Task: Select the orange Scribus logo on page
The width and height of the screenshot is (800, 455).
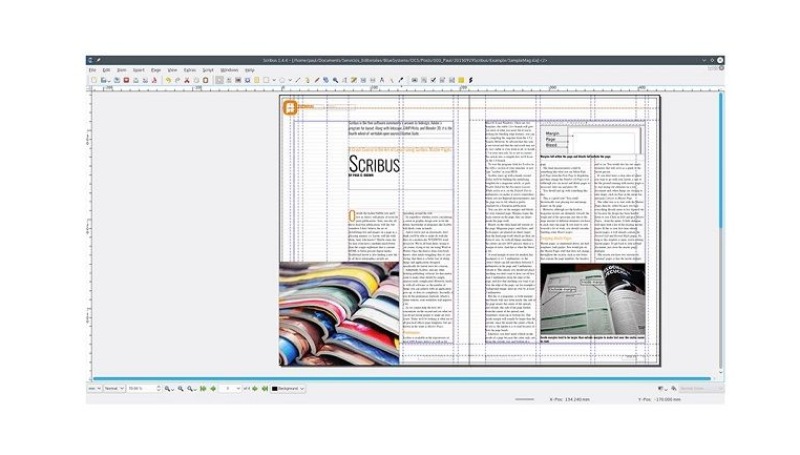Action: pos(290,107)
